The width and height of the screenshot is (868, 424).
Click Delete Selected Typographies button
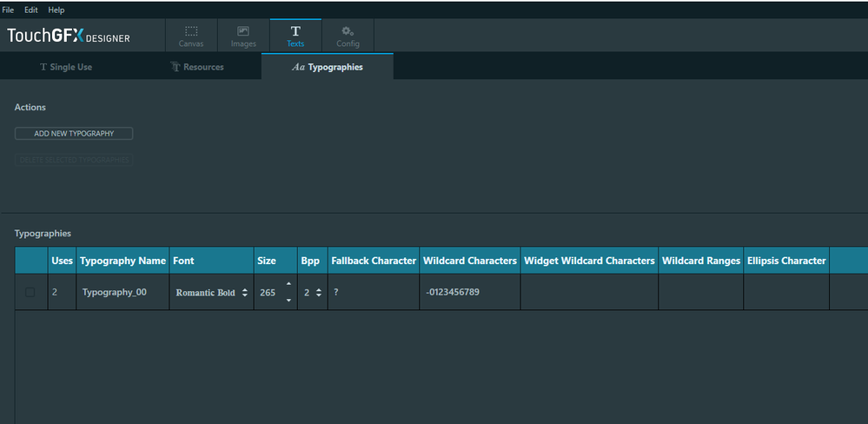(74, 160)
